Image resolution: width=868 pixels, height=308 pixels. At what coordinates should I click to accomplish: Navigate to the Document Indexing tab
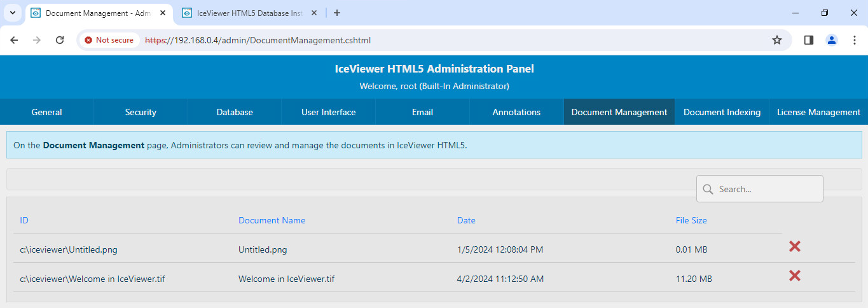[x=722, y=112]
